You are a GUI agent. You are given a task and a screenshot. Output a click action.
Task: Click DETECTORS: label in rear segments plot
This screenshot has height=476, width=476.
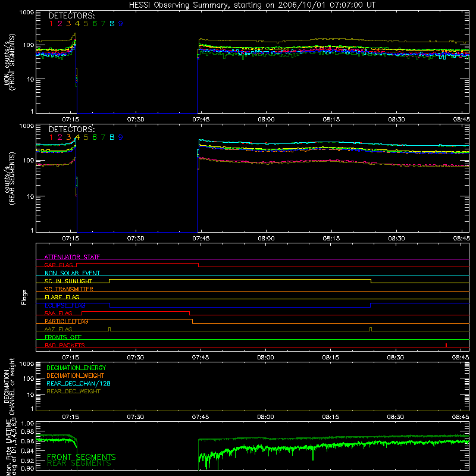tap(71, 130)
